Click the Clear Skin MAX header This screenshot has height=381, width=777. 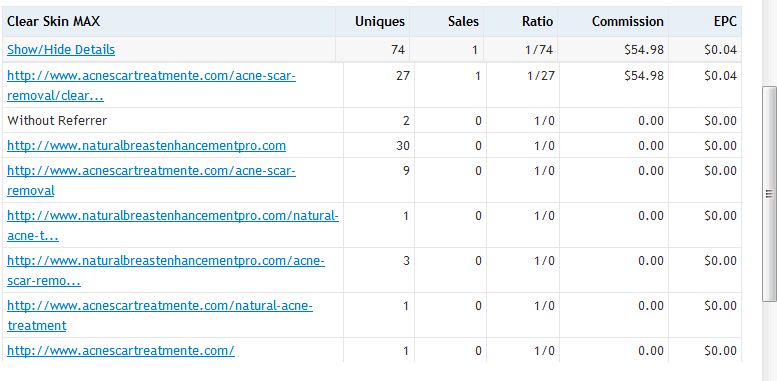coord(54,21)
